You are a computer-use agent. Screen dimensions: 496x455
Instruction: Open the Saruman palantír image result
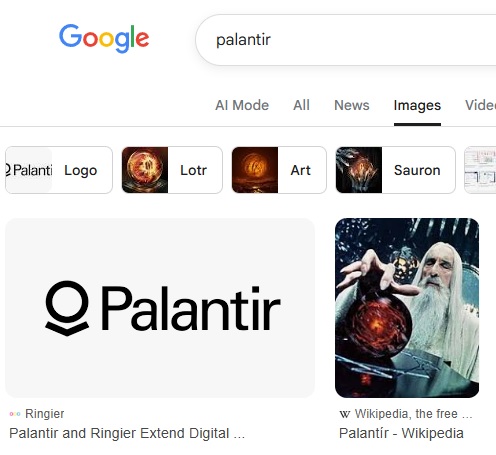[407, 308]
